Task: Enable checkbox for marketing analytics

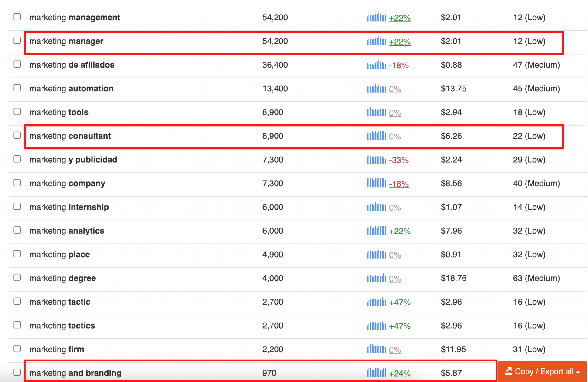Action: [17, 230]
